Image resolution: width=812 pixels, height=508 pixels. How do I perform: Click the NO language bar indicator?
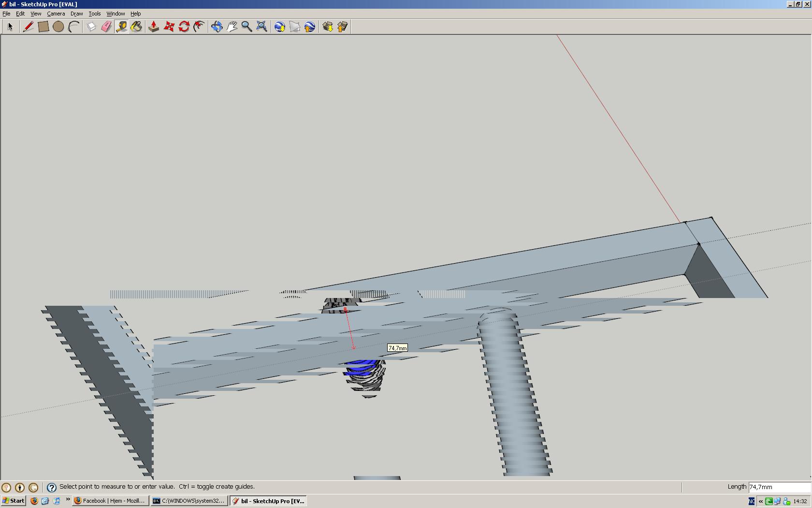[752, 501]
